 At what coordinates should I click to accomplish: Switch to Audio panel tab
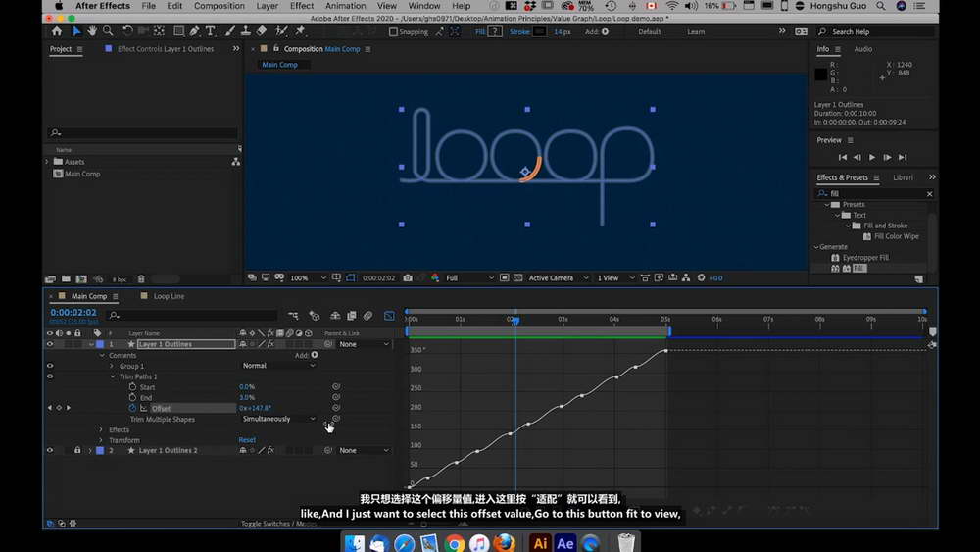(863, 49)
